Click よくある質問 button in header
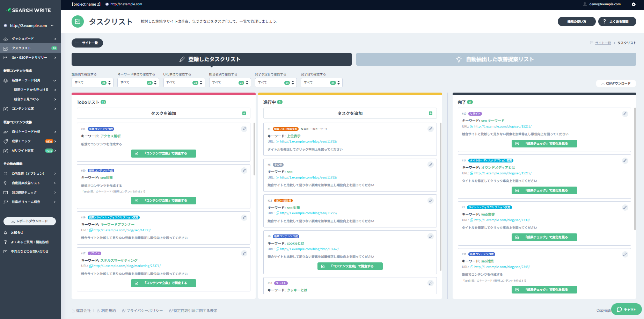644x319 pixels. [617, 21]
